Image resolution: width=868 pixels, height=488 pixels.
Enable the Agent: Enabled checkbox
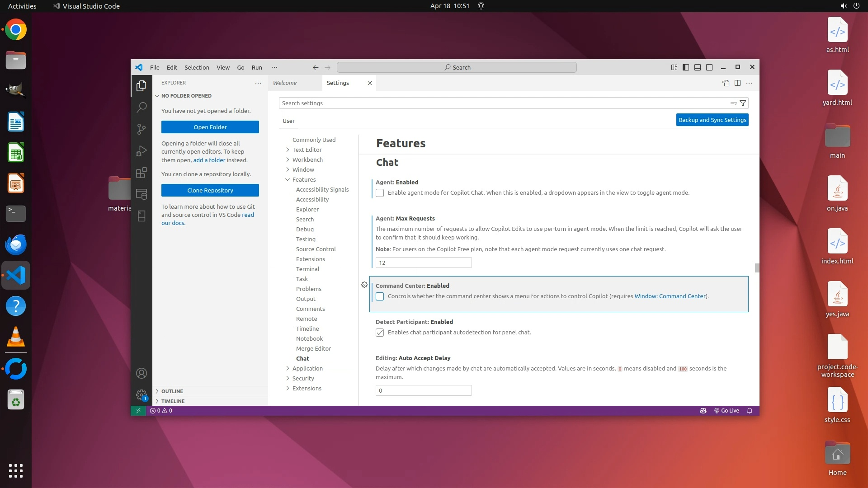click(380, 193)
